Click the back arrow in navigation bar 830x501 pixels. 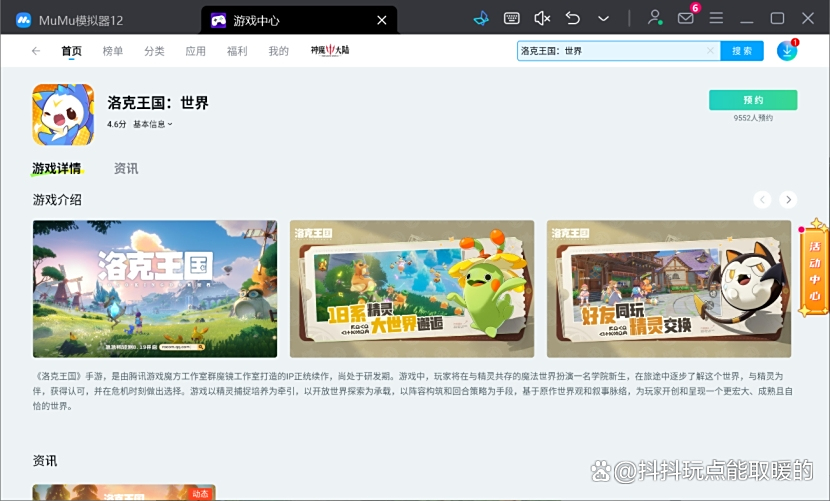point(36,51)
